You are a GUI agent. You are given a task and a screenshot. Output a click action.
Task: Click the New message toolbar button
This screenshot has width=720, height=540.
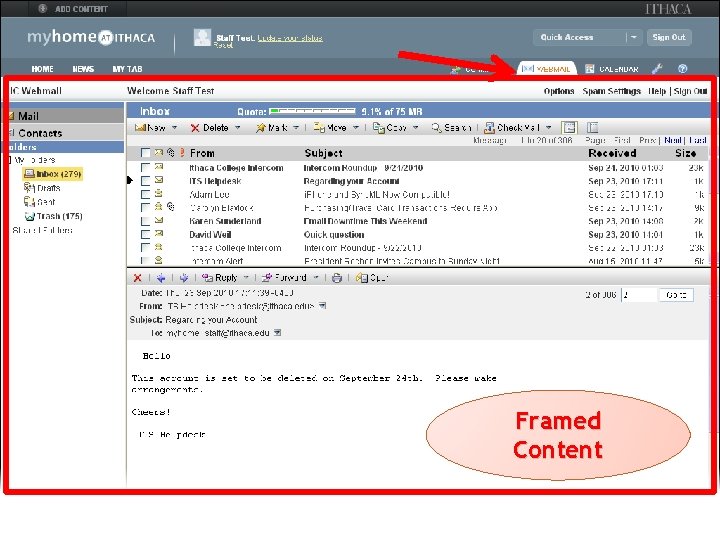coord(150,128)
